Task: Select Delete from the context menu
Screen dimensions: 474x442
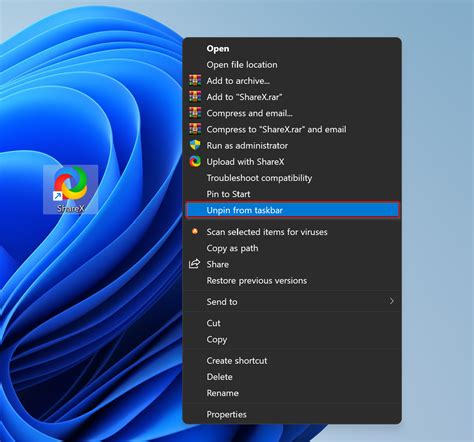Action: 292,377
